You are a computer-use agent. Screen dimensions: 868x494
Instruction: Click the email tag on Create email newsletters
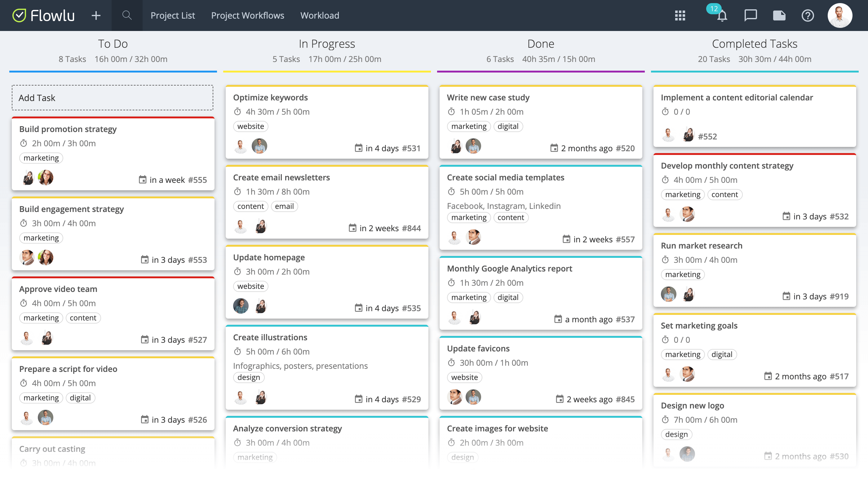[x=284, y=206]
